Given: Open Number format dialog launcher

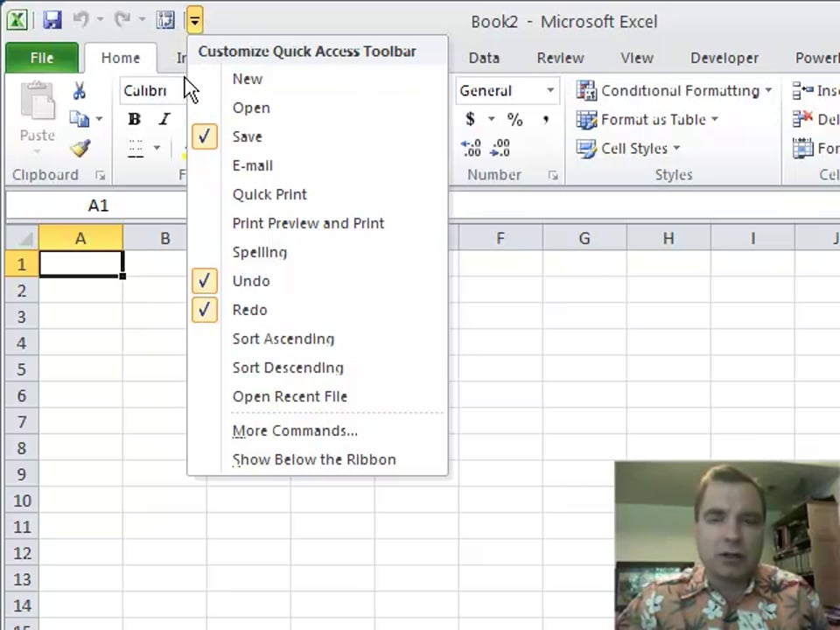Looking at the screenshot, I should (553, 175).
